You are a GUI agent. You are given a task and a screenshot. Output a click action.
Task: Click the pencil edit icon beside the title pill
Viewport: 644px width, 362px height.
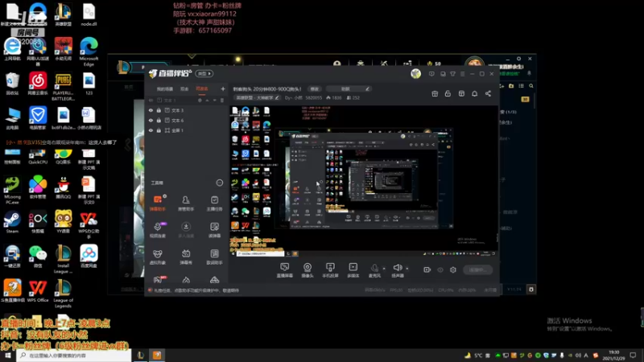point(367,88)
